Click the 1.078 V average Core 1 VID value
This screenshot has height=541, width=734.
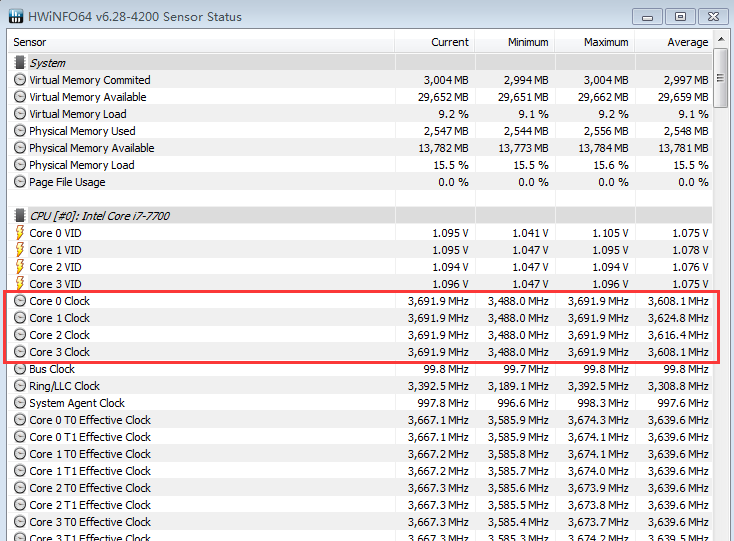click(x=690, y=250)
